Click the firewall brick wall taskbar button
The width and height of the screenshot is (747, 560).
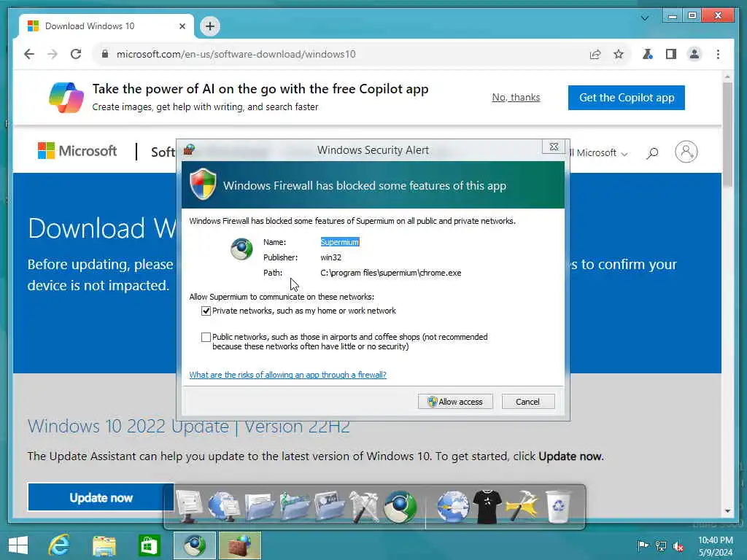coord(240,545)
